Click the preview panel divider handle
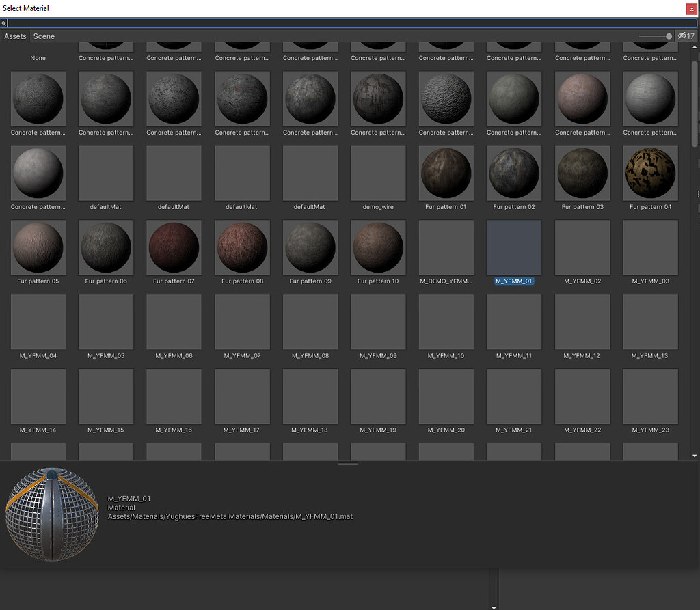The height and width of the screenshot is (610, 700). [348, 462]
